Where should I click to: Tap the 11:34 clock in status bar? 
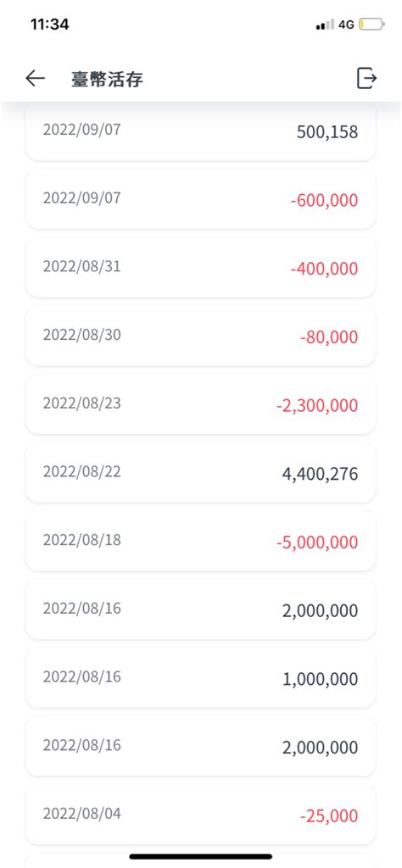tap(49, 25)
